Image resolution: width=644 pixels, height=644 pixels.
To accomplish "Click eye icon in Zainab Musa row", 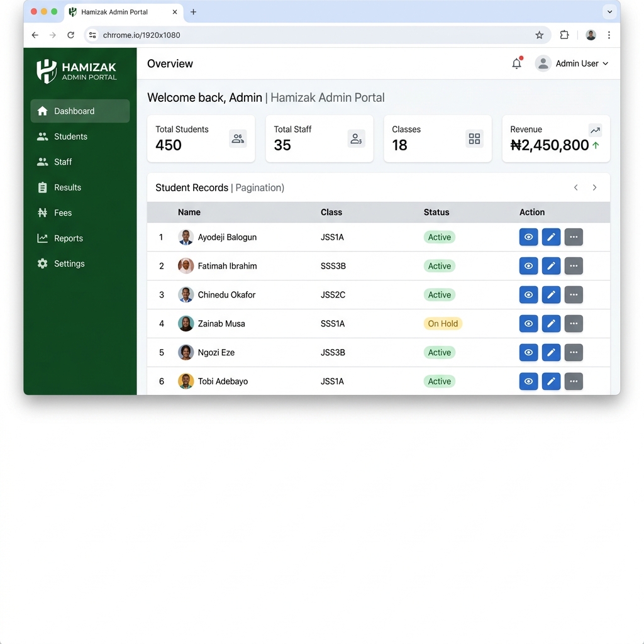I will click(528, 323).
